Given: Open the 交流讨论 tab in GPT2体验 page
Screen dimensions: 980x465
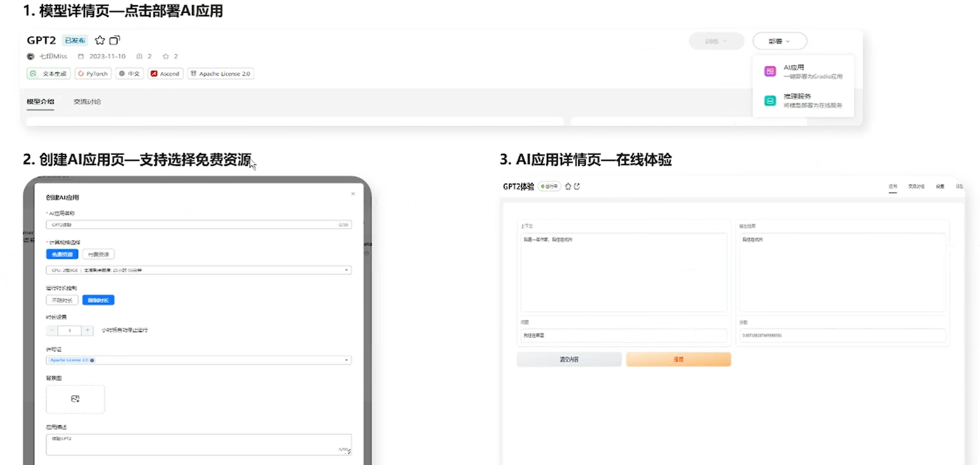Looking at the screenshot, I should (x=916, y=187).
